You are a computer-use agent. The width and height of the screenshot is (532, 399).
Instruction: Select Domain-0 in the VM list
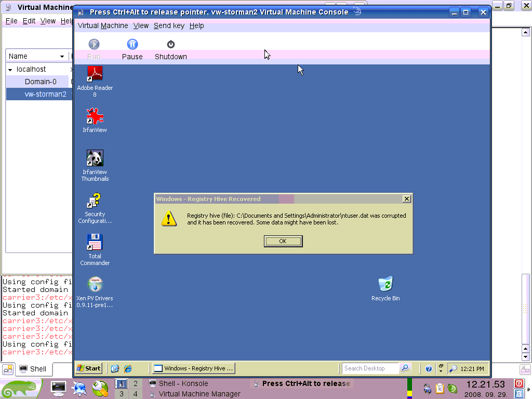41,82
